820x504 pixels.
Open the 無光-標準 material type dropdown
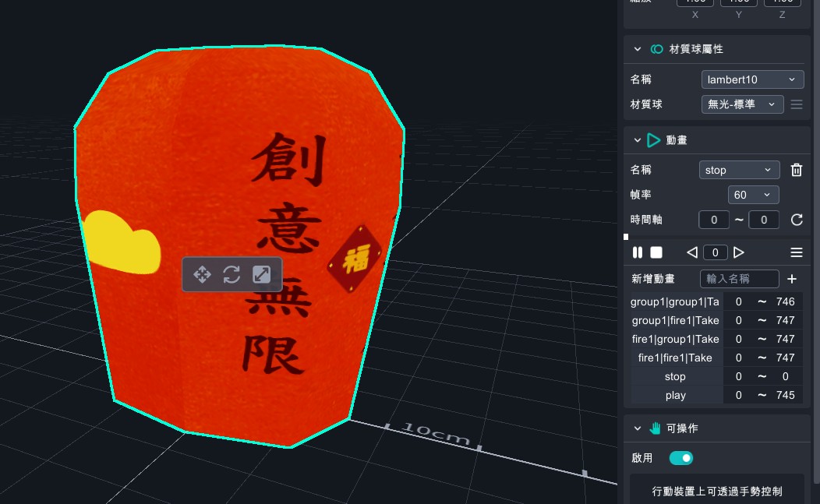[742, 104]
